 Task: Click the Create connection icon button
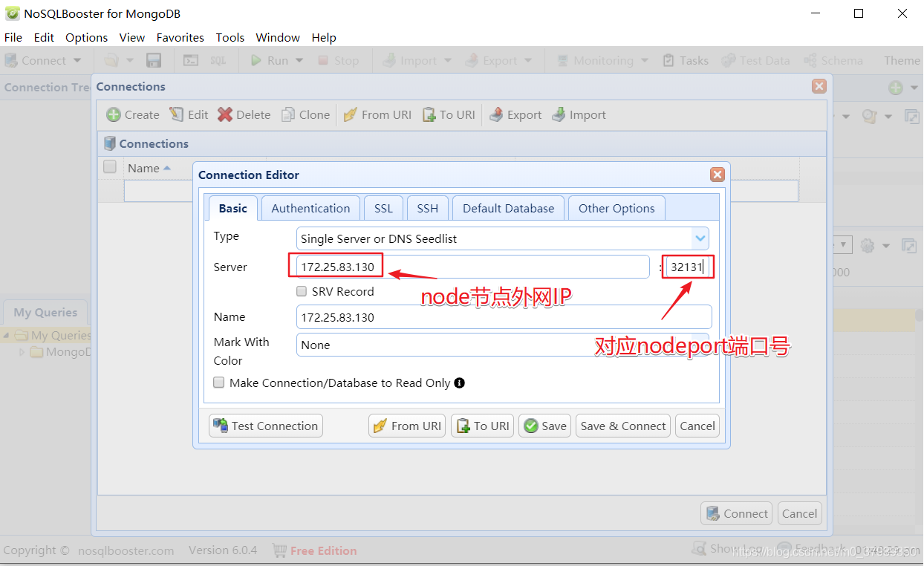point(113,115)
